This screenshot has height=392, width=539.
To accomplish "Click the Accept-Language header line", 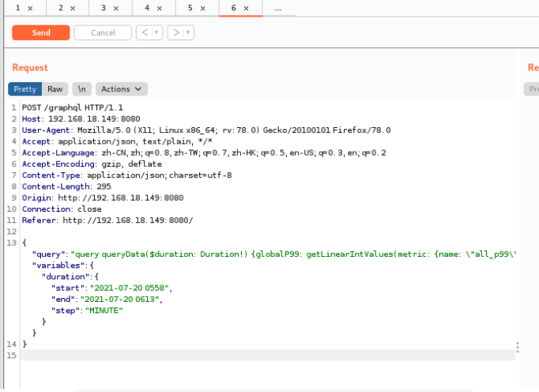I will coord(204,153).
